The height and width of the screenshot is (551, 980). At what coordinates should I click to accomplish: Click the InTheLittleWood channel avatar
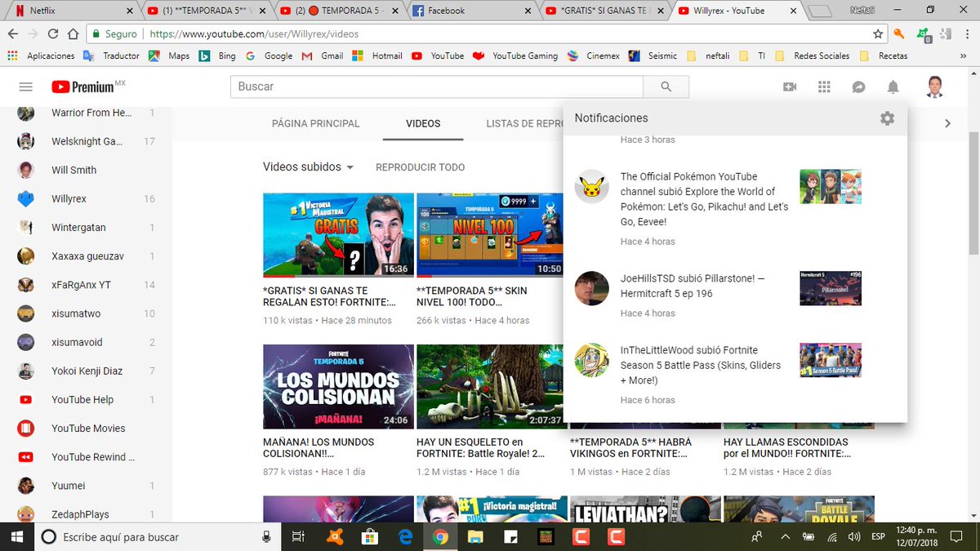592,360
